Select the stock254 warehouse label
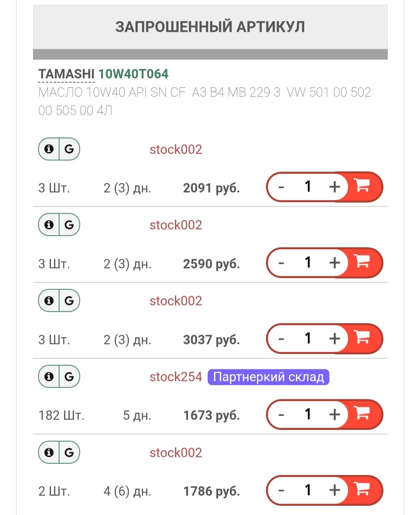Screen dimensions: 420x515 tap(176, 377)
